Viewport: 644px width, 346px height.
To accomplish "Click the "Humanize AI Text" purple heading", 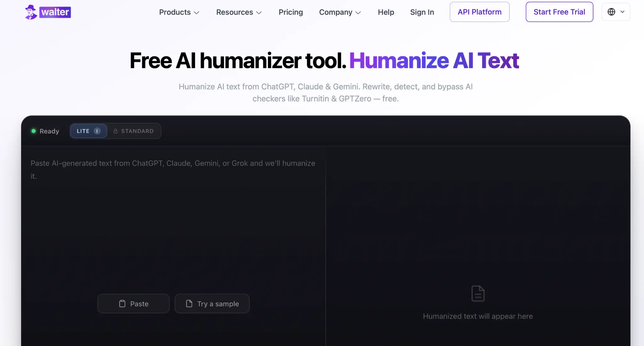I will 434,61.
